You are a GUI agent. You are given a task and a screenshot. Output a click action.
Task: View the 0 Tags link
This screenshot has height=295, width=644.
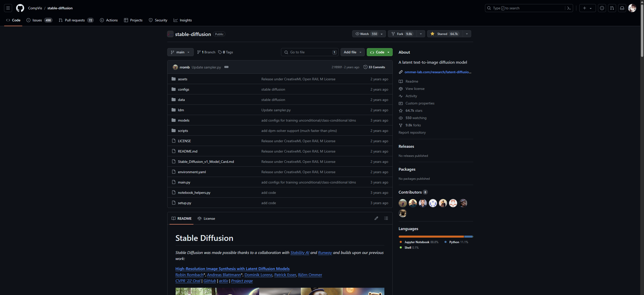point(225,52)
